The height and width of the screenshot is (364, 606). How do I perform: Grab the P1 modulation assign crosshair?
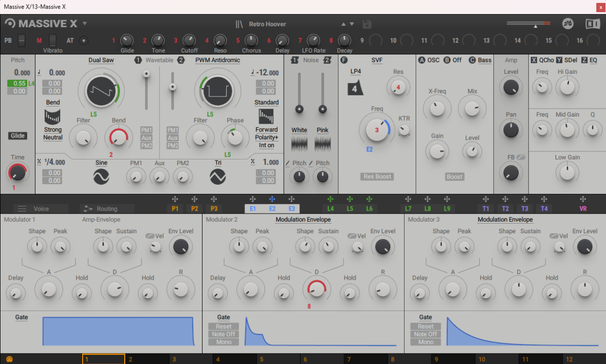[175, 199]
